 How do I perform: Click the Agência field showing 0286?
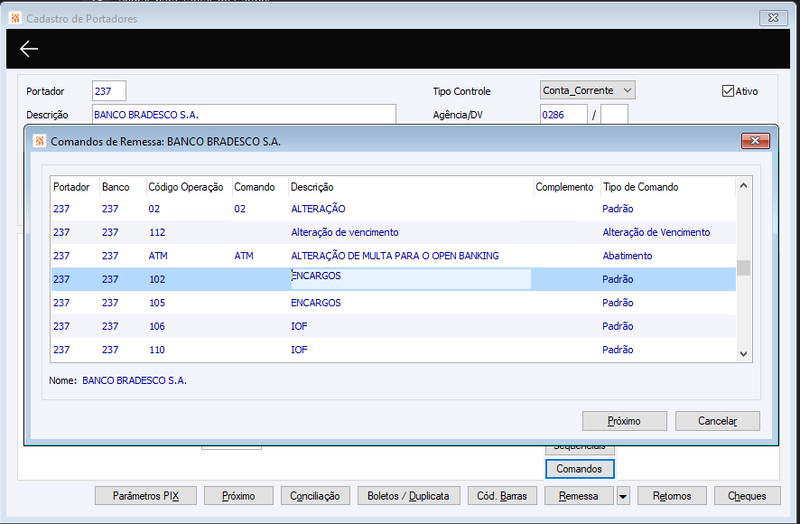point(563,114)
